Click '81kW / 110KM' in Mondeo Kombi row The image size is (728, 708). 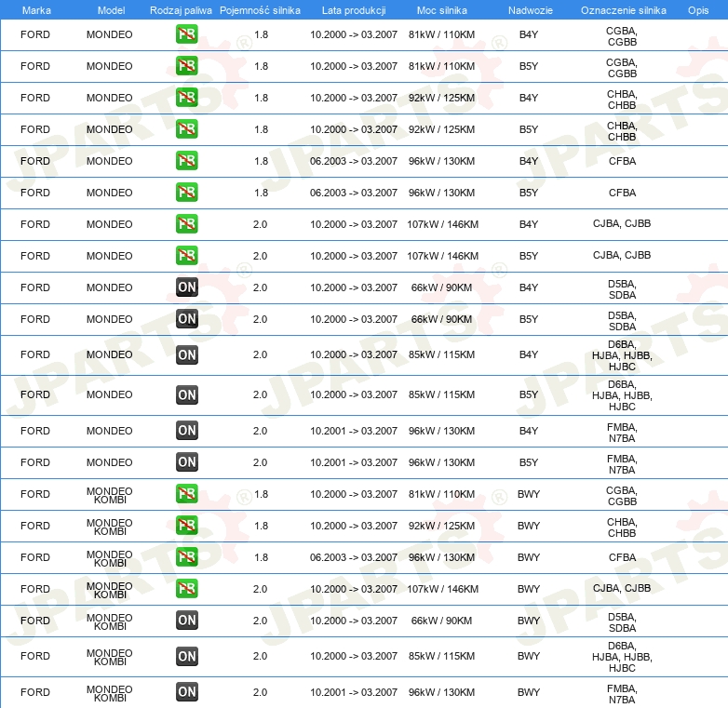click(441, 494)
